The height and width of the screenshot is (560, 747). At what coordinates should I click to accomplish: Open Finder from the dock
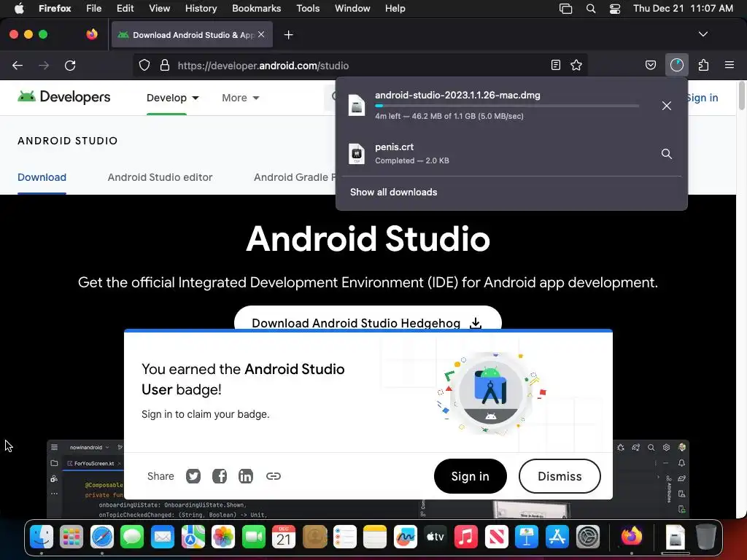pyautogui.click(x=42, y=537)
